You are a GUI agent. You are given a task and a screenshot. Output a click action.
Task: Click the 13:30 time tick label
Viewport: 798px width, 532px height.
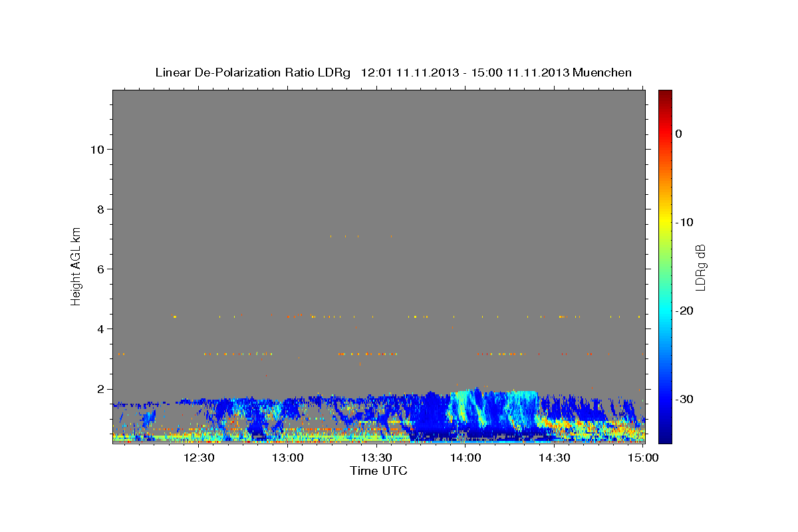point(376,458)
